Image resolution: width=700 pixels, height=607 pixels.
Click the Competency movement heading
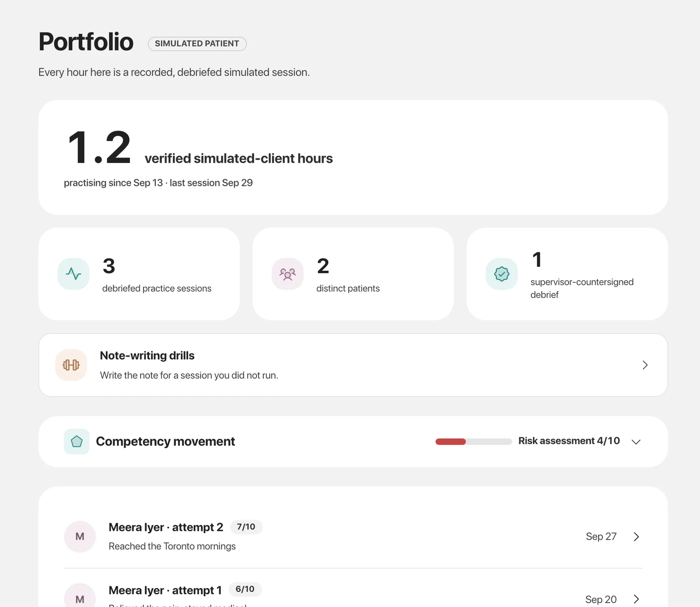165,441
